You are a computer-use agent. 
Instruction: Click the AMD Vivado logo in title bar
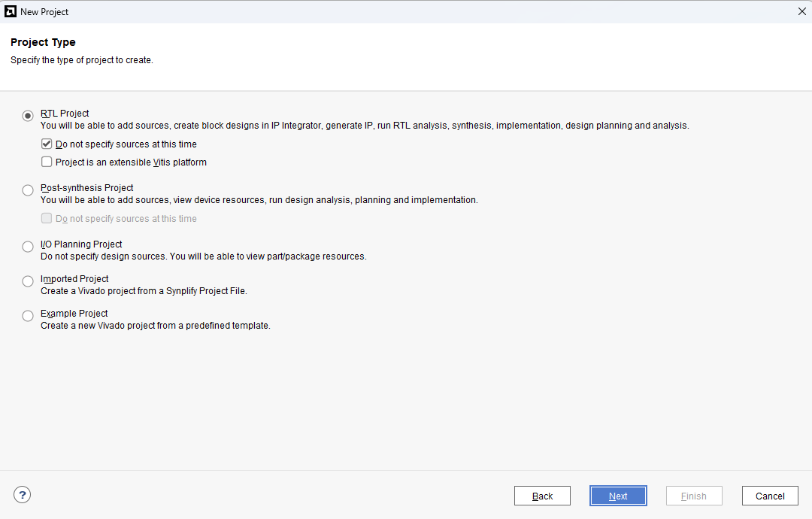tap(11, 11)
